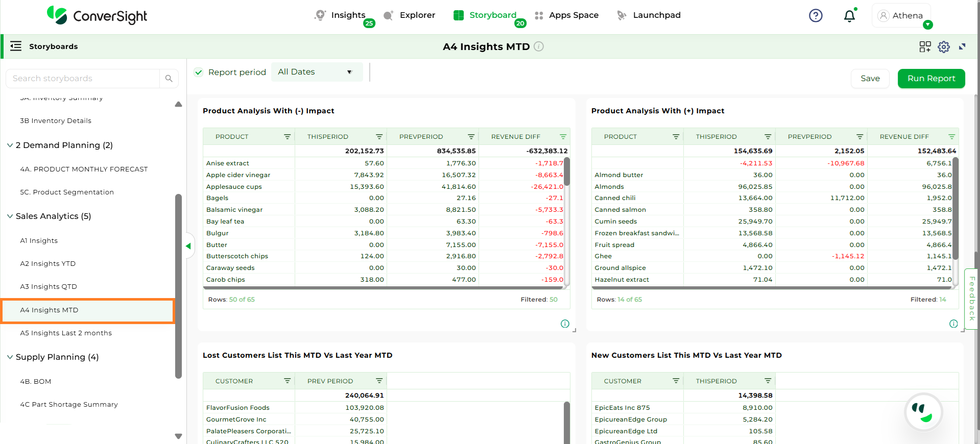Open A2 Insights YTD storyboard
980x444 pixels.
pyautogui.click(x=48, y=264)
